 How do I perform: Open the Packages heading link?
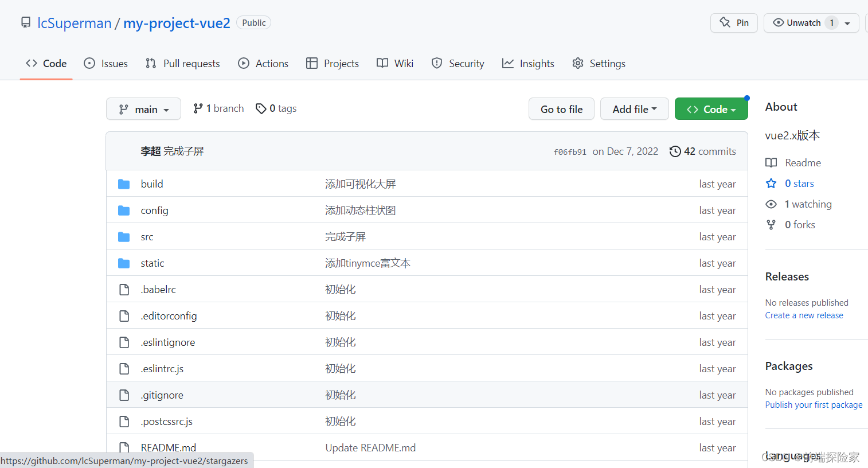point(789,366)
